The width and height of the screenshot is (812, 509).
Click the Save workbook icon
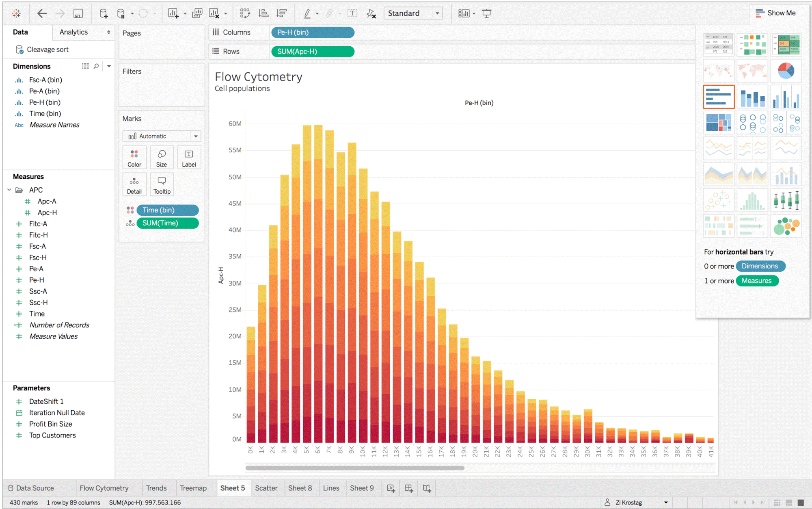click(78, 13)
